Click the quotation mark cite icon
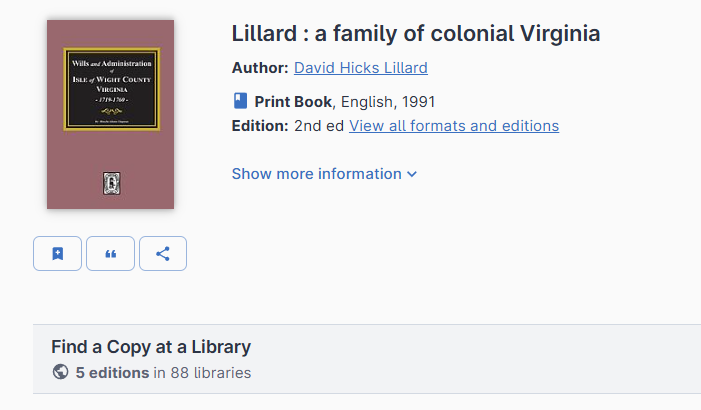The width and height of the screenshot is (701, 410). (110, 254)
